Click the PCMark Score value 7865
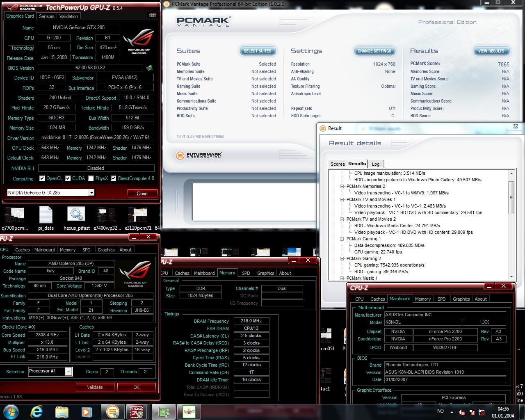 click(x=503, y=64)
